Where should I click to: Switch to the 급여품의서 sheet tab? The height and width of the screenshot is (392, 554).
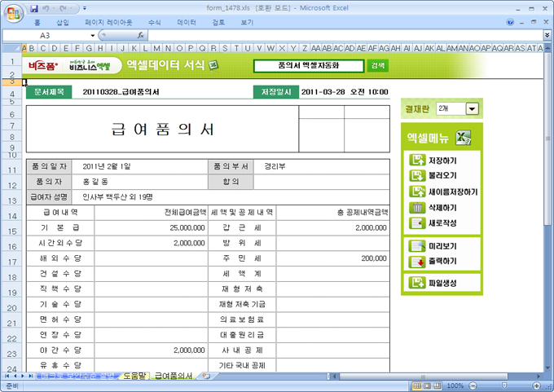point(174,376)
